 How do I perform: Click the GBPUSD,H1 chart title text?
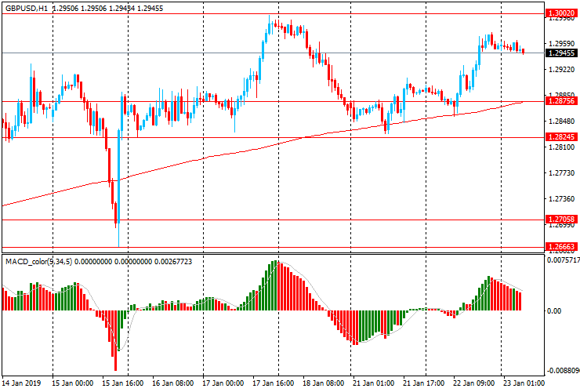tap(27, 8)
